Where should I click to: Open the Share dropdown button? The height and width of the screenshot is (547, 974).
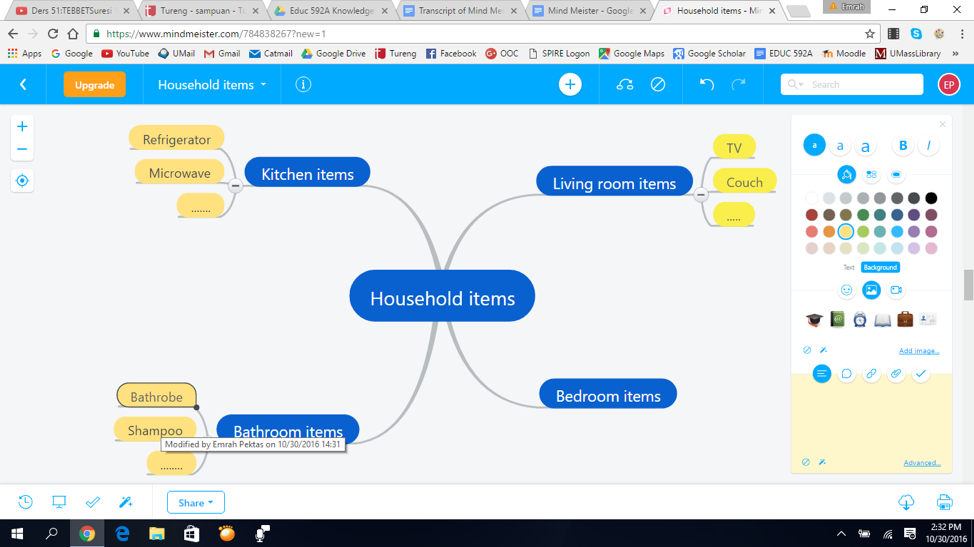pos(196,502)
